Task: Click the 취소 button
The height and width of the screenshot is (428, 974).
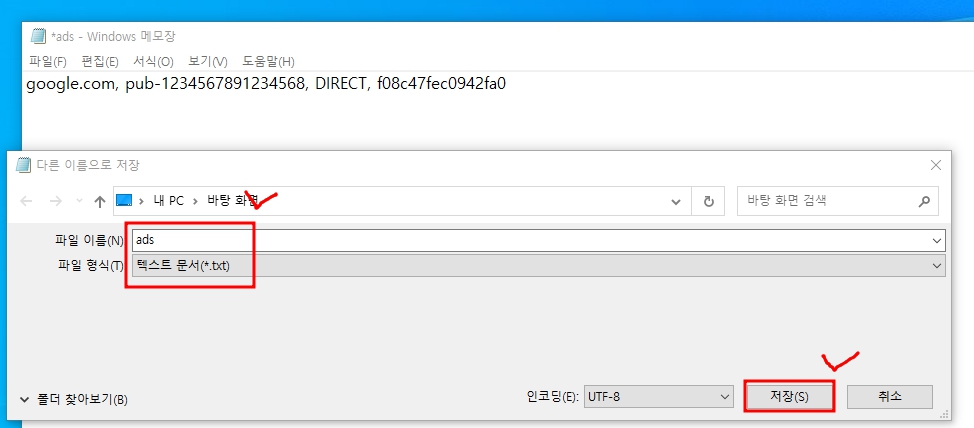Action: pyautogui.click(x=890, y=396)
